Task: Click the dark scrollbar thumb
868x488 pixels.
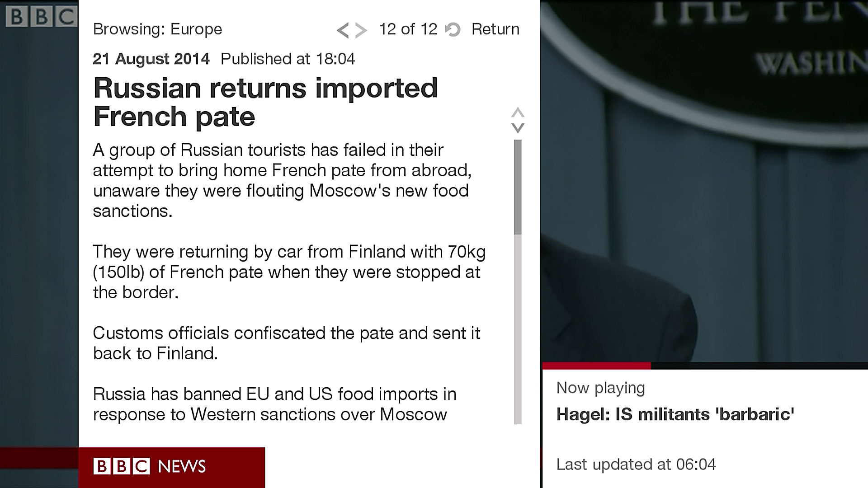Action: (x=518, y=187)
